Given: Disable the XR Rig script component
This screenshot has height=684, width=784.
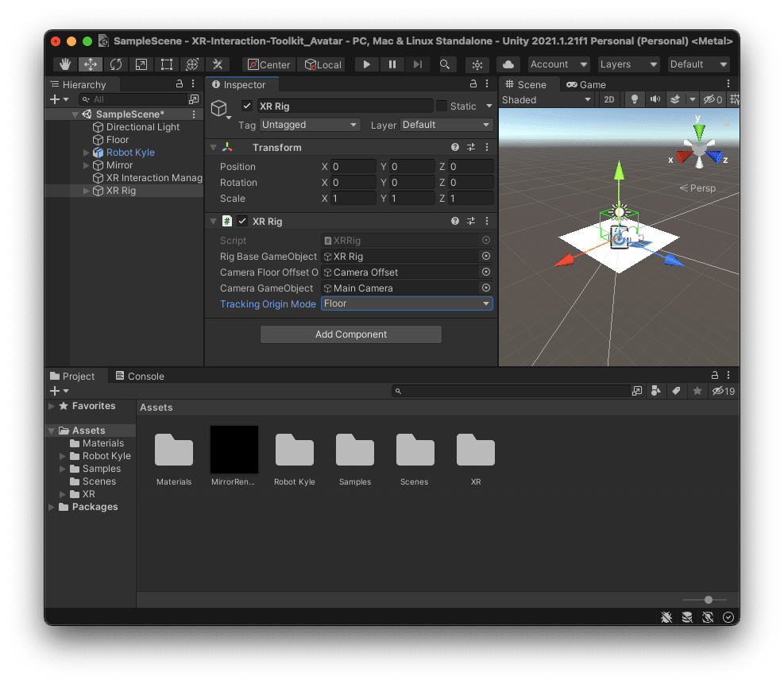Looking at the screenshot, I should coord(242,221).
